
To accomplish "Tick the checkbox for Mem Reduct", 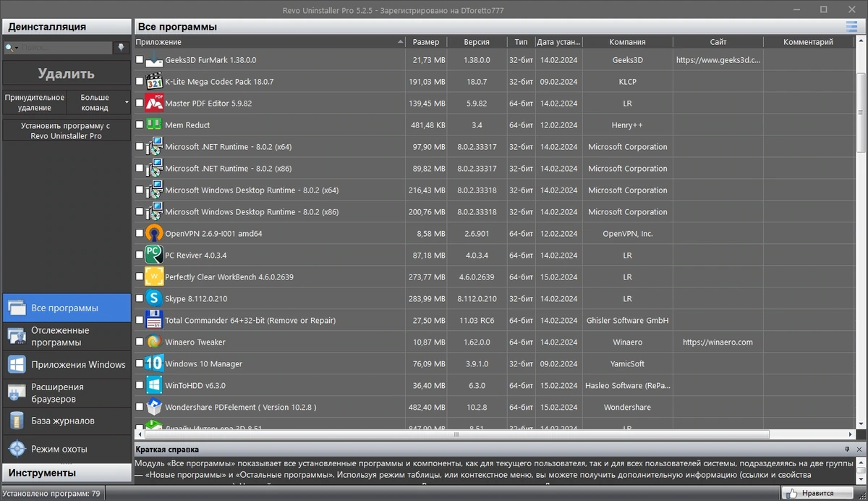I will [140, 125].
